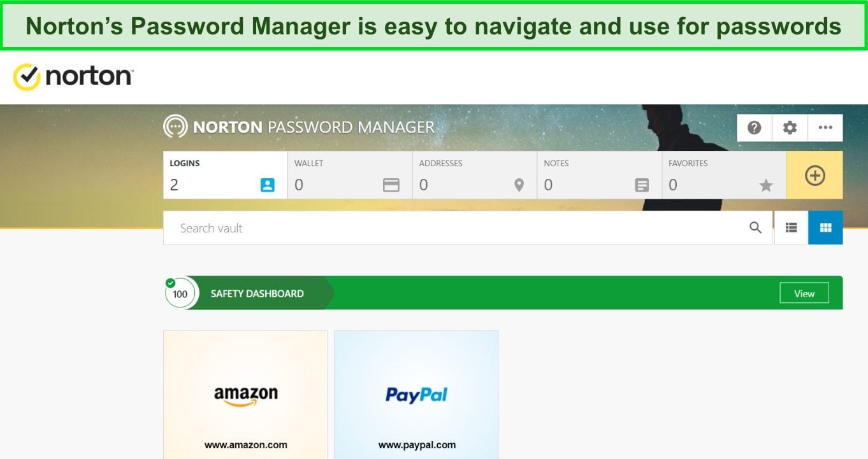Select the Wallet tab
Viewport: 868px width, 459px height.
coord(350,175)
